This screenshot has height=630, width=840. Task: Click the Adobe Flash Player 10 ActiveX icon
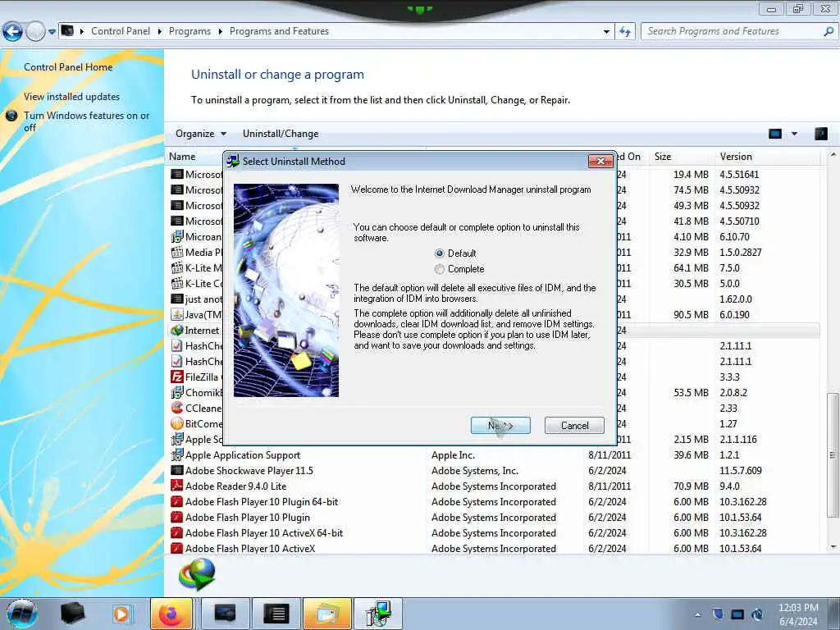pos(177,548)
